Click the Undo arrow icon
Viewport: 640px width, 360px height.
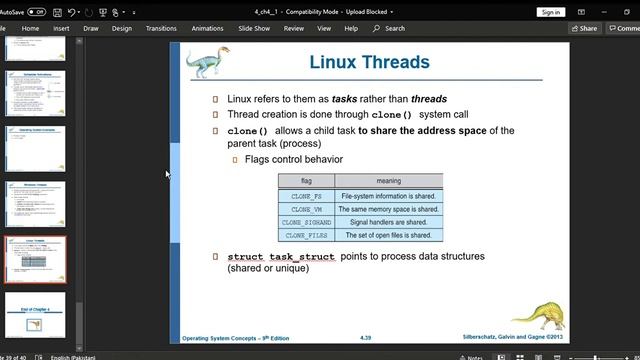point(71,12)
